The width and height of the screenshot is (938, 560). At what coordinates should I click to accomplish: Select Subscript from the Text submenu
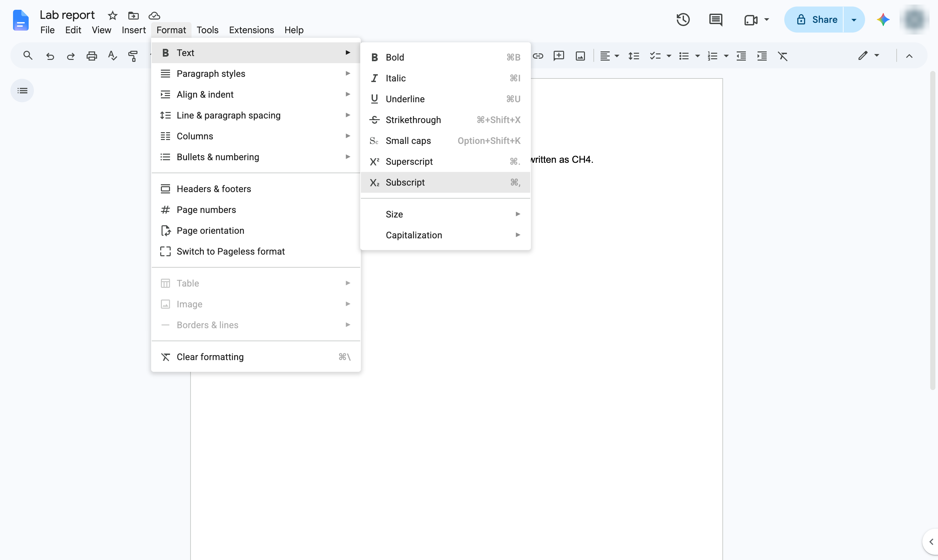click(446, 182)
